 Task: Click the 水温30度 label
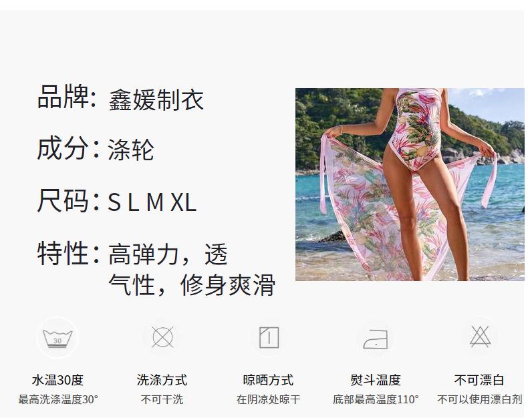[57, 380]
